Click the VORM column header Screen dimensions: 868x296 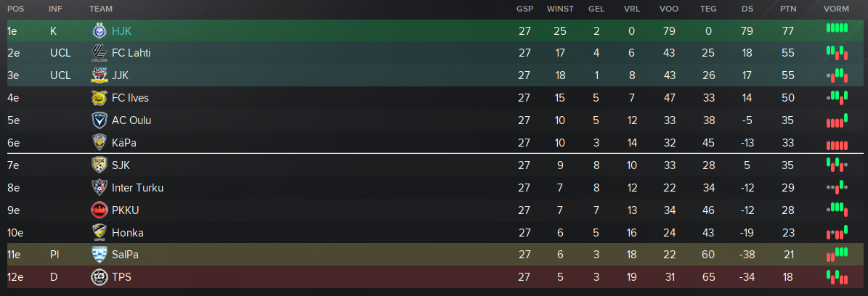click(836, 9)
